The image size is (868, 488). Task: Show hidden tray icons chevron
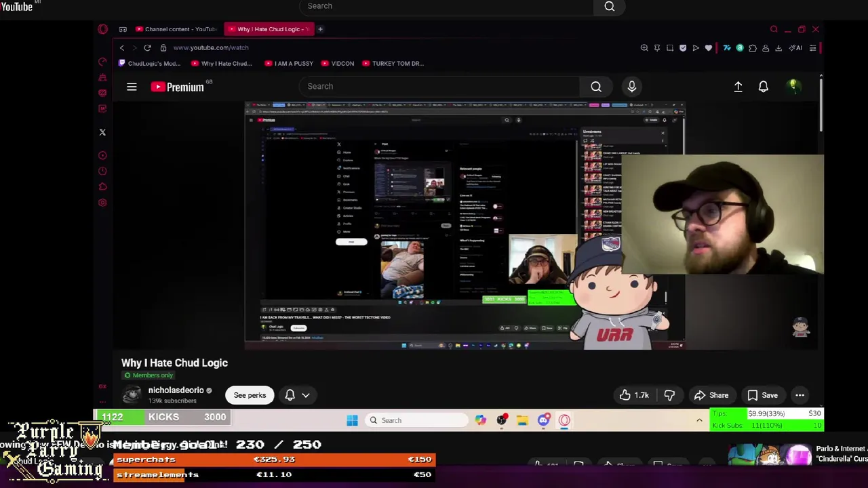click(699, 420)
